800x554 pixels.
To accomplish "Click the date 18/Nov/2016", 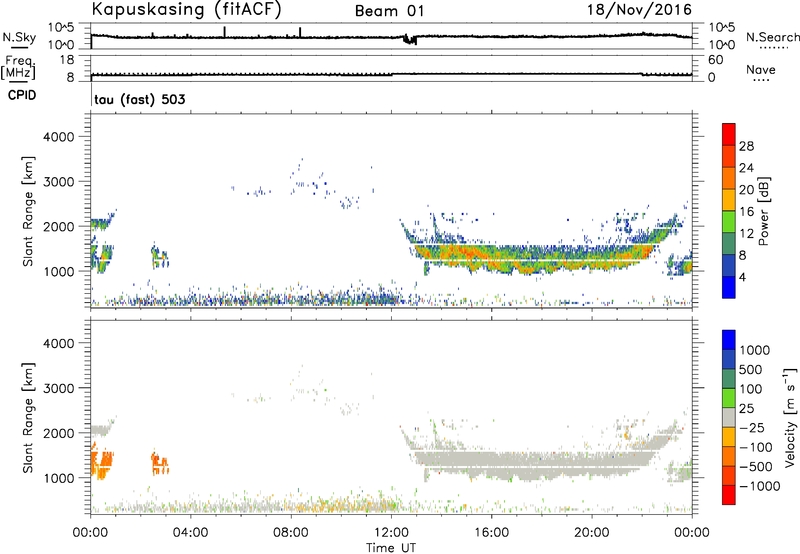I will pyautogui.click(x=639, y=9).
